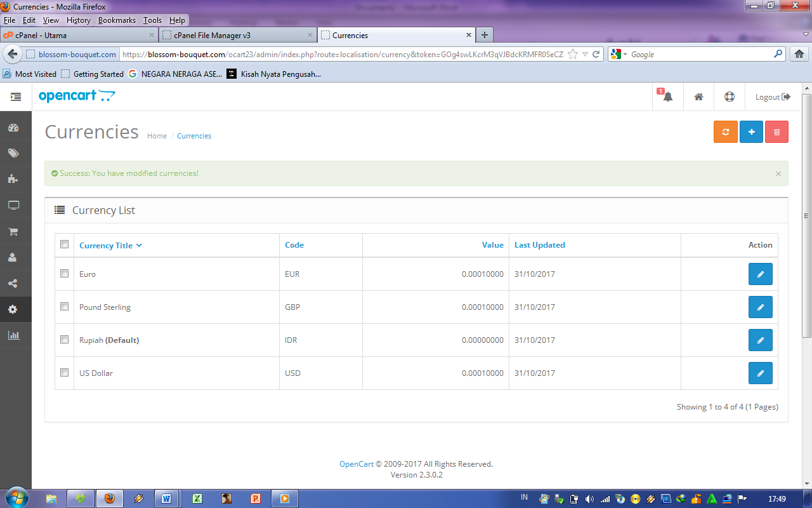
Task: Open the Tools menu
Action: point(152,20)
